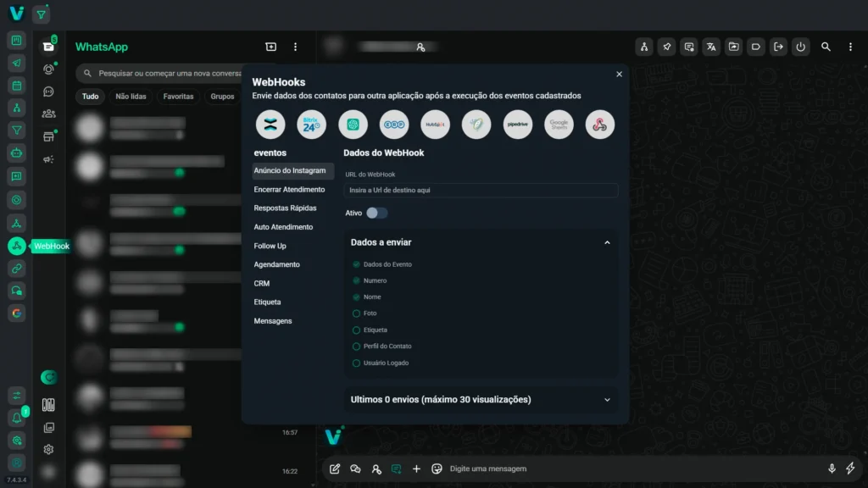Expand the Ultimos 0 envios section

pos(607,400)
